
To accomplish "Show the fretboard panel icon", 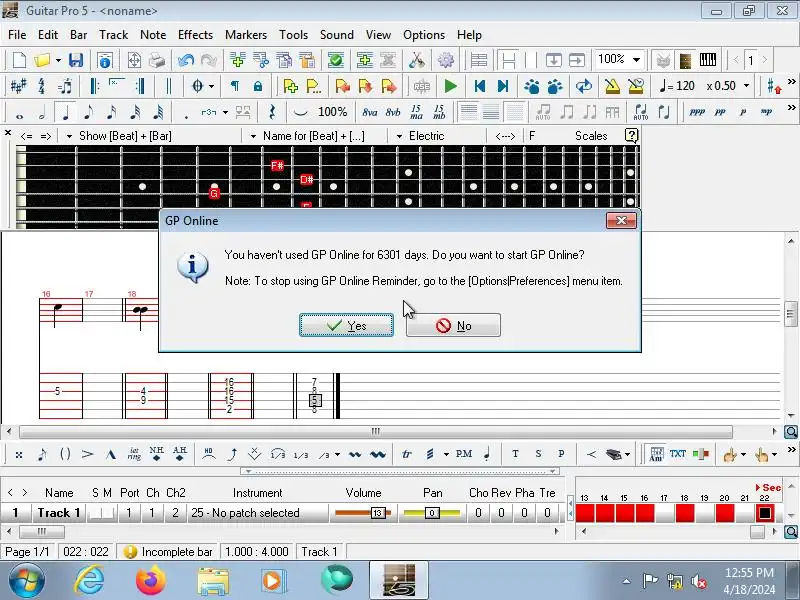I will coord(685,60).
